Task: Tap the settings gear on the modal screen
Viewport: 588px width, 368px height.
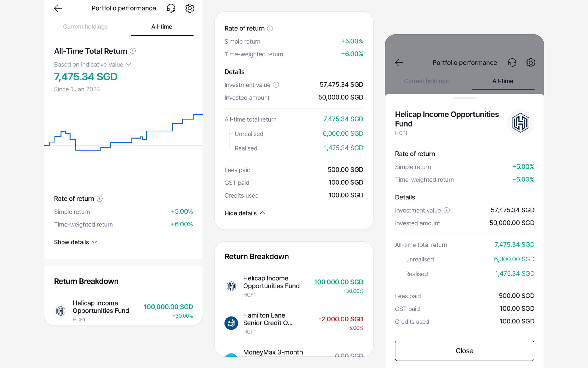Action: coord(531,62)
